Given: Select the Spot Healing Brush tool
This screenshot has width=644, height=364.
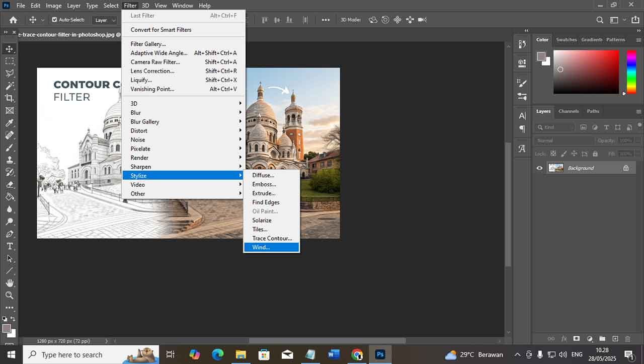Looking at the screenshot, I should point(10,135).
